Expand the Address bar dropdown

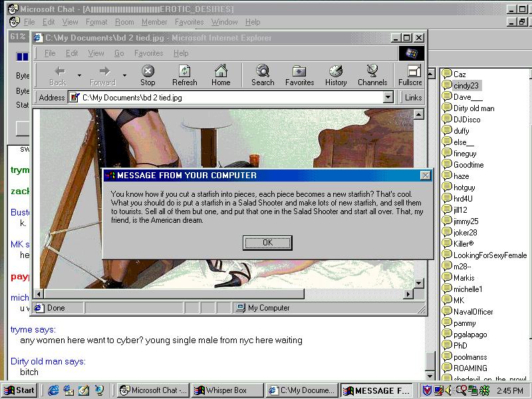(x=388, y=98)
